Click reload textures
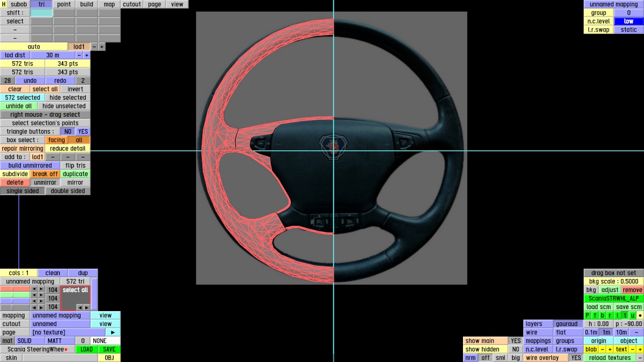The height and width of the screenshot is (362, 644). point(610,358)
